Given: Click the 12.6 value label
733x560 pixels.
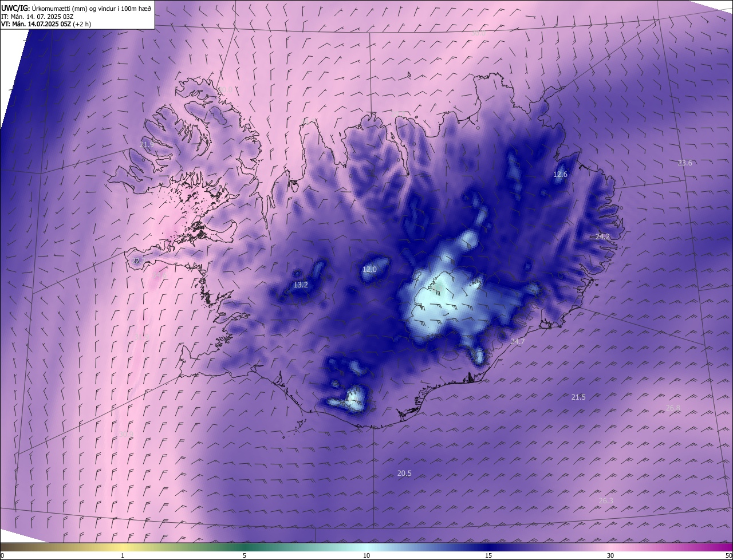Looking at the screenshot, I should (560, 175).
